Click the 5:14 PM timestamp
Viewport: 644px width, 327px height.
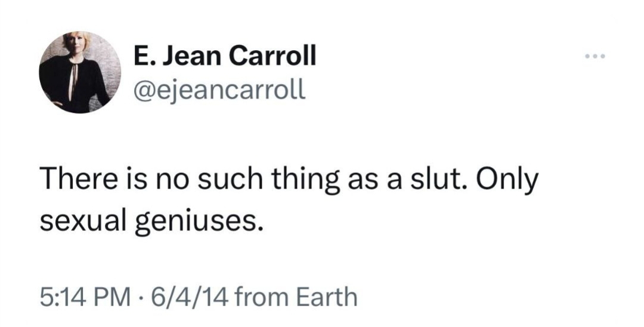point(84,297)
